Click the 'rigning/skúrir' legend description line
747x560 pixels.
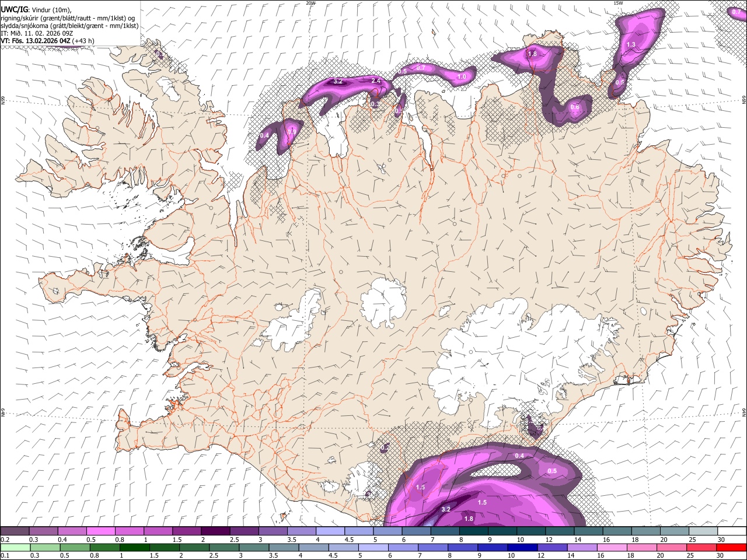point(68,17)
